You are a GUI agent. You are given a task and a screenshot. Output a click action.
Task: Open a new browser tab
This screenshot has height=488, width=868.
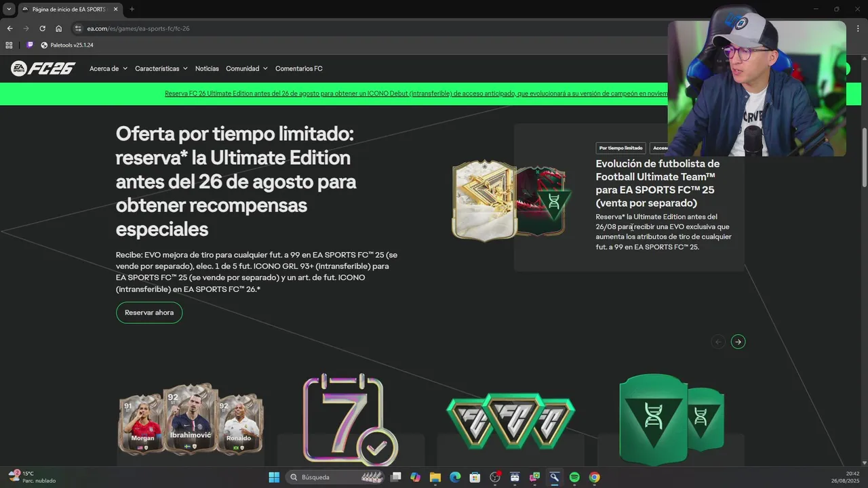[x=132, y=9]
